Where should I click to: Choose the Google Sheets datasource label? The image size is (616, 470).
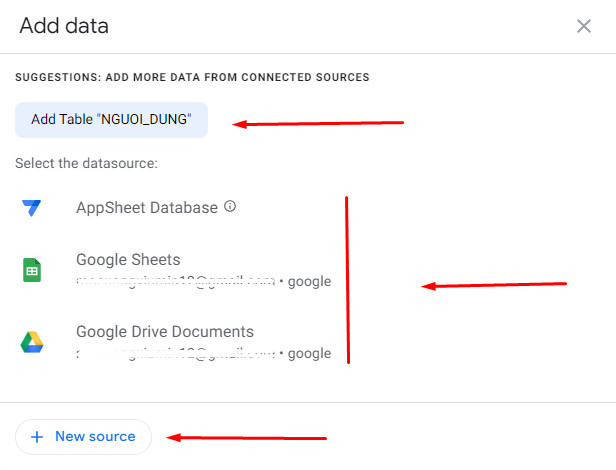(x=128, y=260)
